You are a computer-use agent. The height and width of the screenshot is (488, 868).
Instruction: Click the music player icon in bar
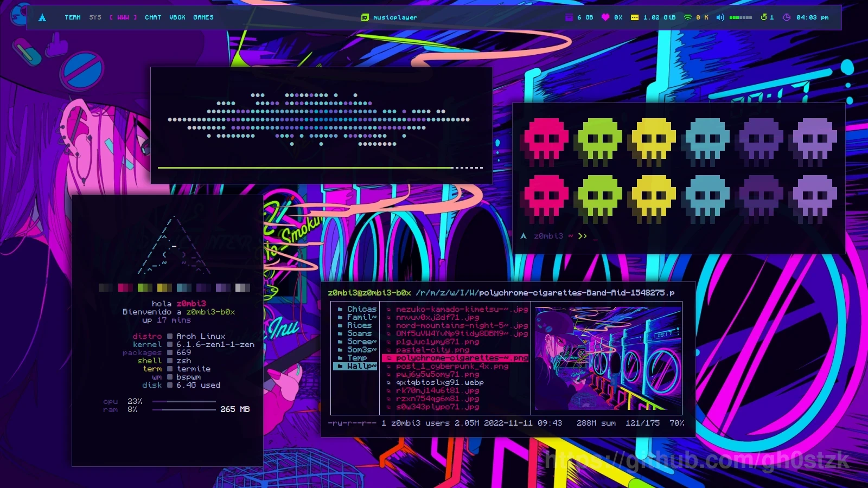[x=365, y=17]
